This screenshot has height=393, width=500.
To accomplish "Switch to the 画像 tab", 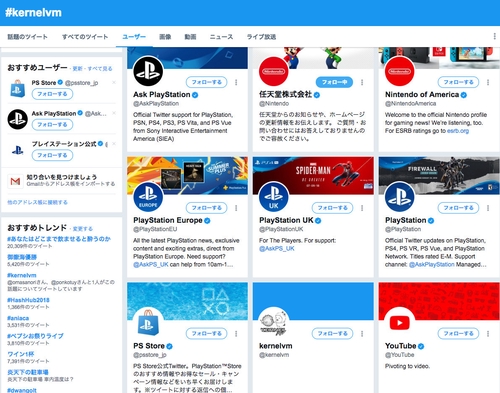I will tap(165, 37).
